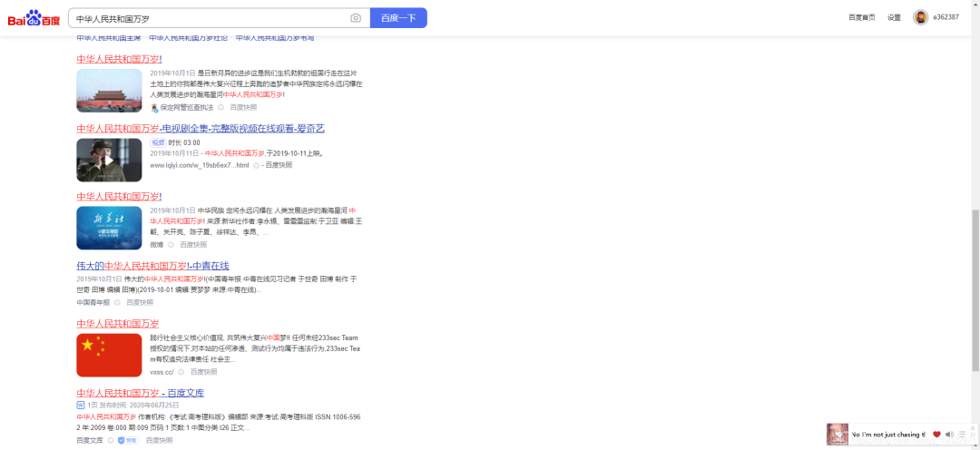
Task: Open the 微博 source link
Action: (156, 244)
